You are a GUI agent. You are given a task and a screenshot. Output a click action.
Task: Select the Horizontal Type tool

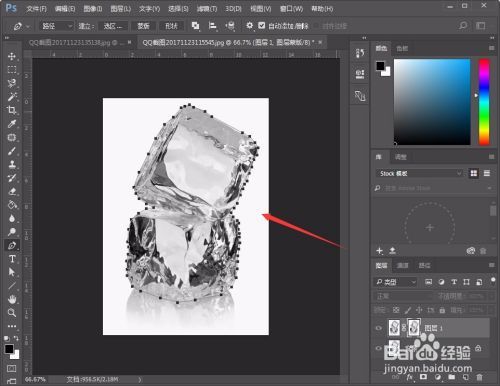(12, 259)
